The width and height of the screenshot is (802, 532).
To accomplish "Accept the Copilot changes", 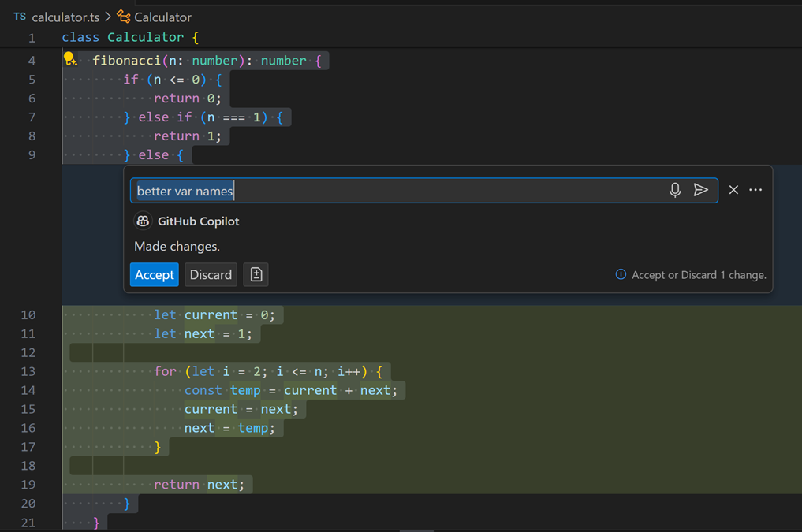I will (x=155, y=274).
